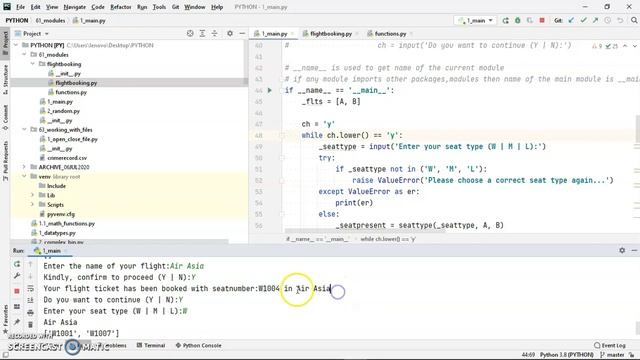Collapse 63_working_with_files folder
The image size is (640, 360).
[x=24, y=129]
